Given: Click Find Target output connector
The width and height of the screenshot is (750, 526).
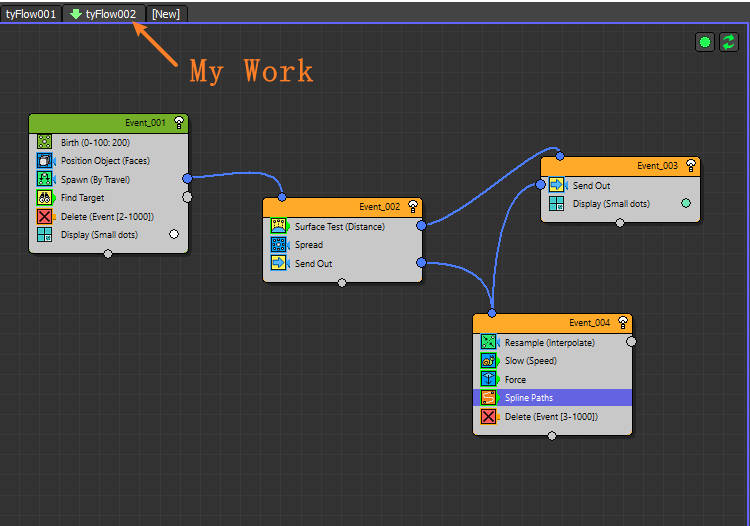Looking at the screenshot, I should pyautogui.click(x=188, y=197).
